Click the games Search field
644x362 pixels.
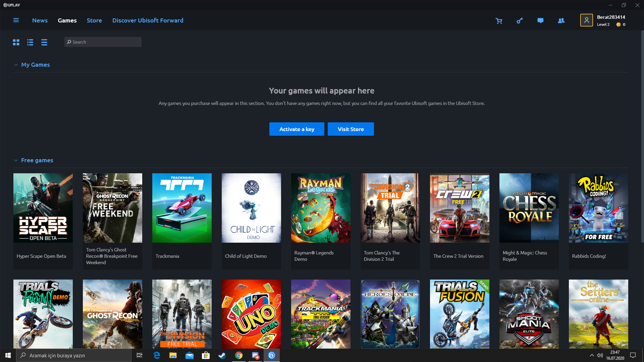pos(103,42)
